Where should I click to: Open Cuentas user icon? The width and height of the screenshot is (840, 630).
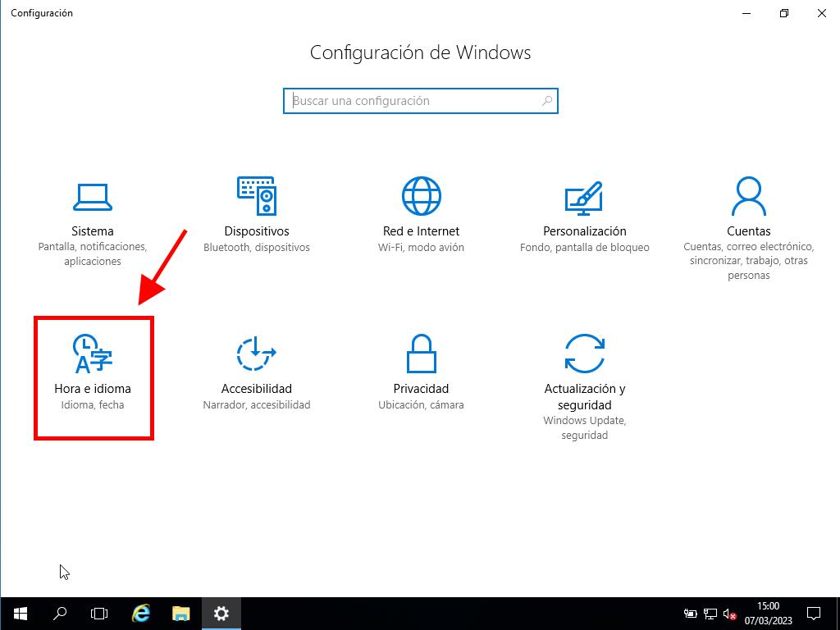(x=748, y=196)
